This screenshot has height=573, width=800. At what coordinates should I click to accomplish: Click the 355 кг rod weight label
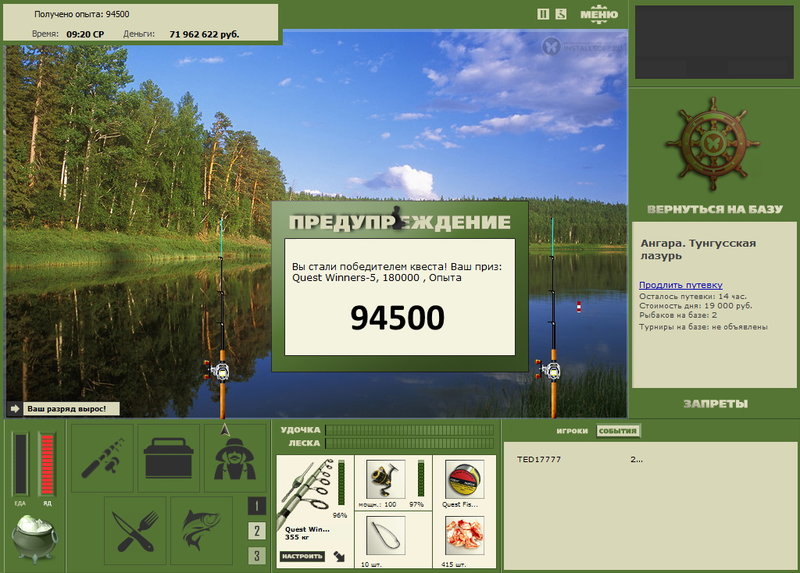click(x=297, y=537)
